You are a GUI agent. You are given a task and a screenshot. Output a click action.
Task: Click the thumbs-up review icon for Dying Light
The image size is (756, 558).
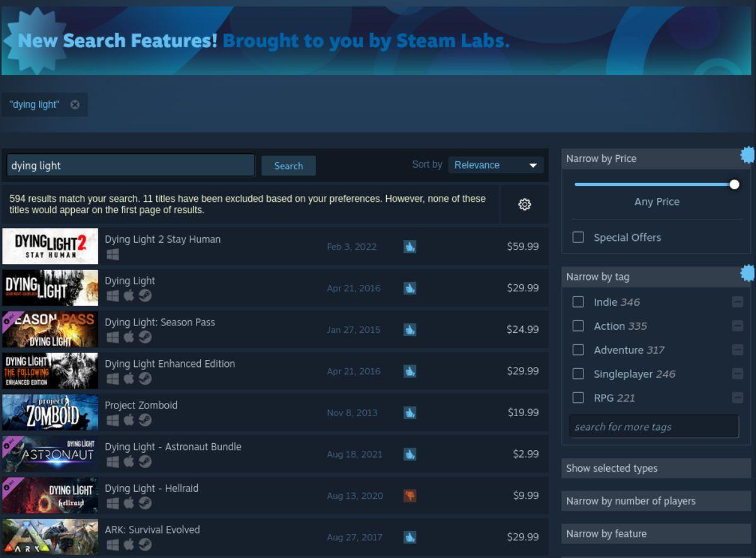click(409, 288)
